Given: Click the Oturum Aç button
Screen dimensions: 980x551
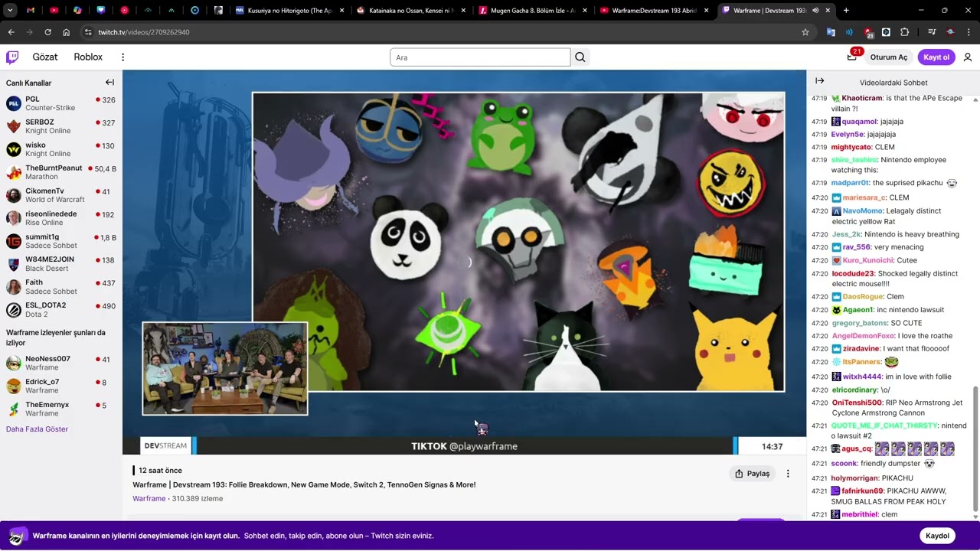Looking at the screenshot, I should 889,57.
